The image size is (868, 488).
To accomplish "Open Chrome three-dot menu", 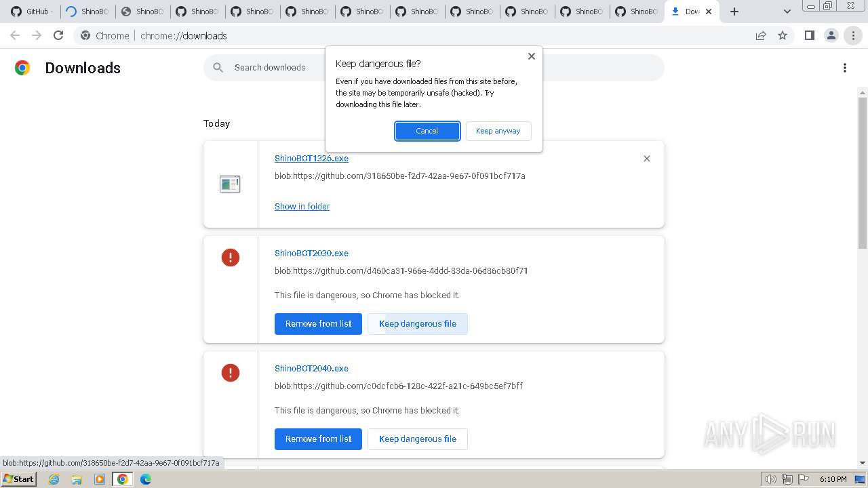I will point(853,35).
